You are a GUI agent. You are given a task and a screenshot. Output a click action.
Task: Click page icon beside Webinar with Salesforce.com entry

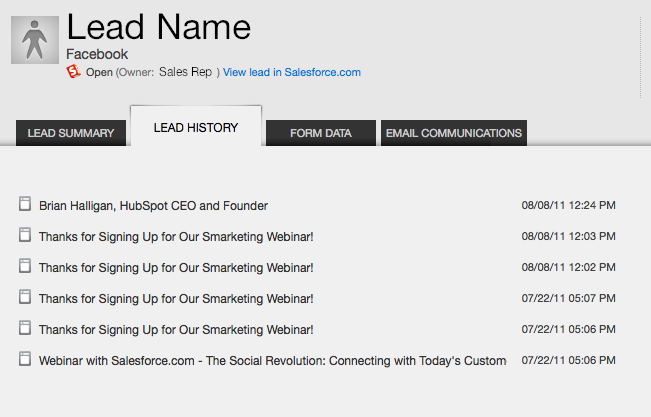pos(25,359)
